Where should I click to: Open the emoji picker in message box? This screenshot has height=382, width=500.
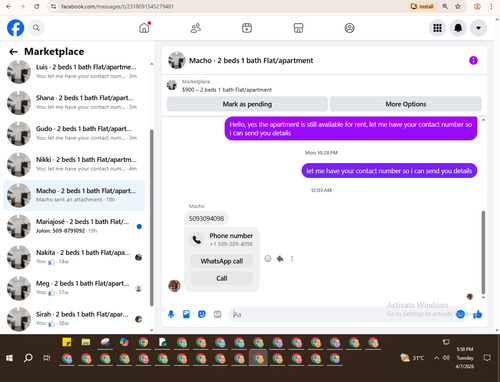(460, 314)
